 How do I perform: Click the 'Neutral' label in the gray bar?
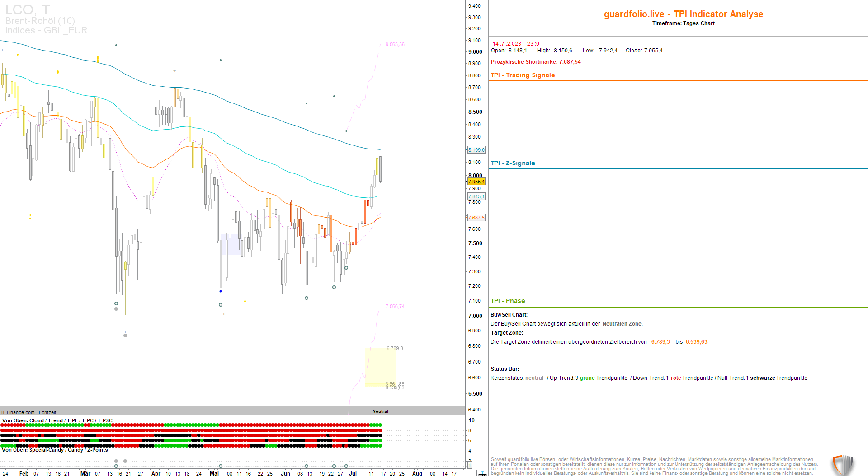(x=380, y=411)
